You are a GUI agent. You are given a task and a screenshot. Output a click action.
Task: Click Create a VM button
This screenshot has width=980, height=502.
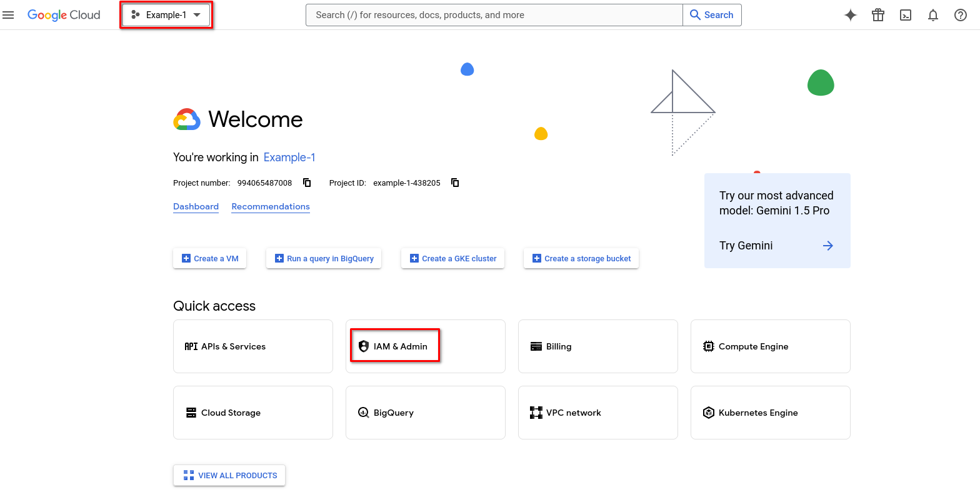pyautogui.click(x=210, y=258)
